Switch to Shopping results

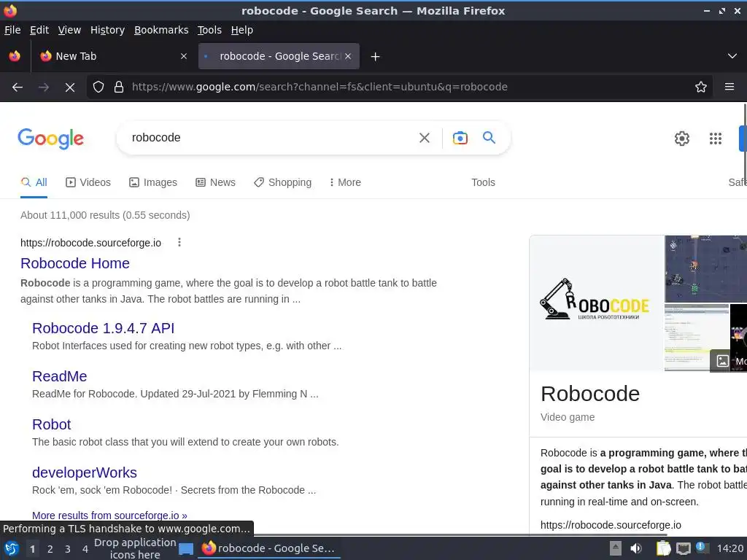click(282, 182)
